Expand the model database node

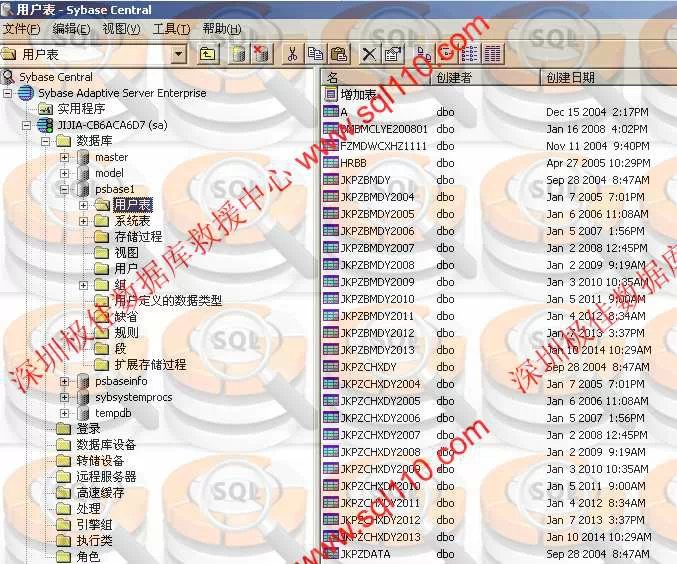click(64, 173)
